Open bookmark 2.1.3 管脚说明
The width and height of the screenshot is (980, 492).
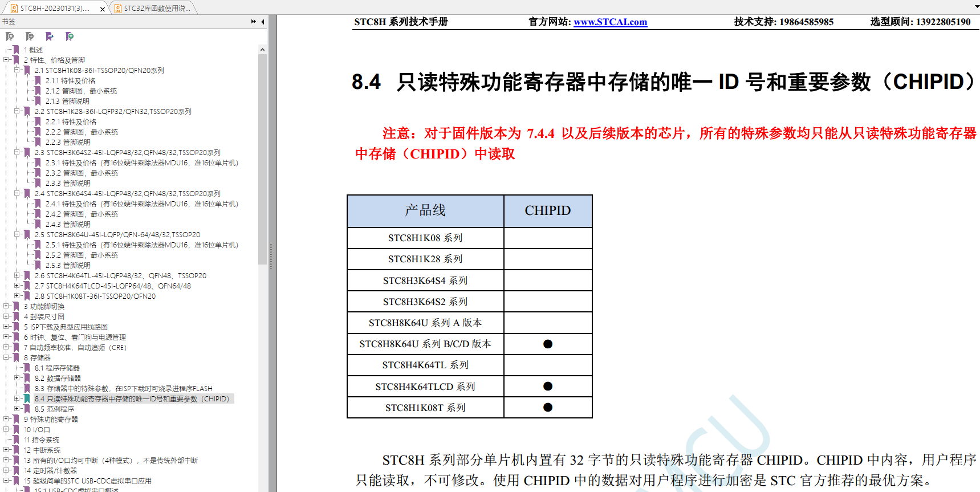pyautogui.click(x=67, y=101)
